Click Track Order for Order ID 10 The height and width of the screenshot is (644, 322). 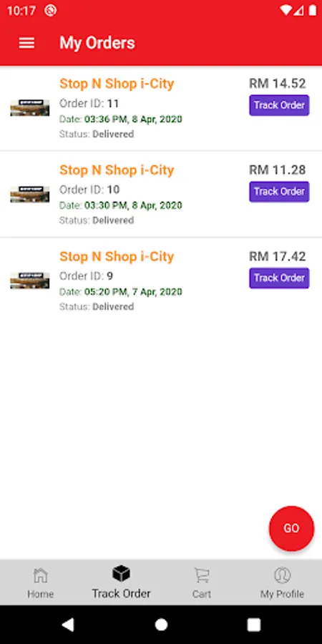[279, 192]
